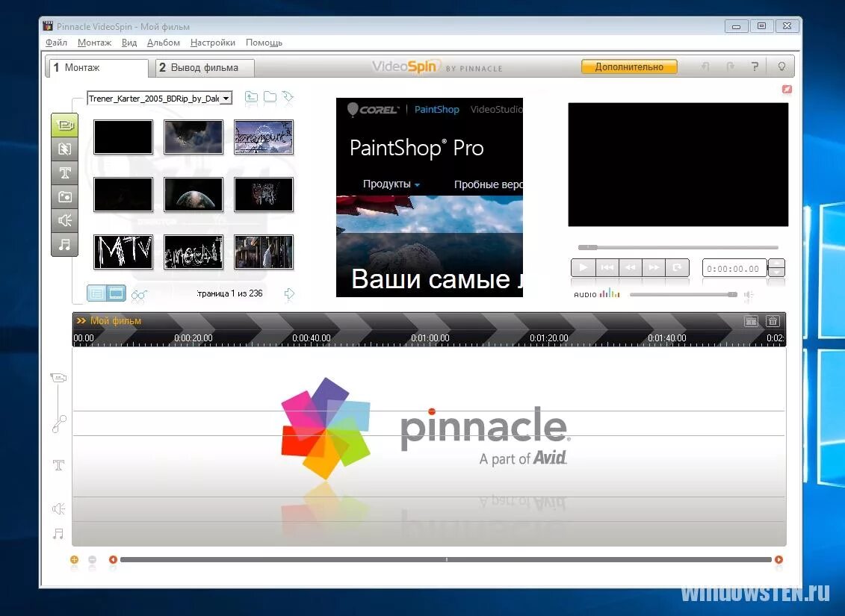Screen dimensions: 845x616
Task: Open the Titles album section
Action: point(65,172)
